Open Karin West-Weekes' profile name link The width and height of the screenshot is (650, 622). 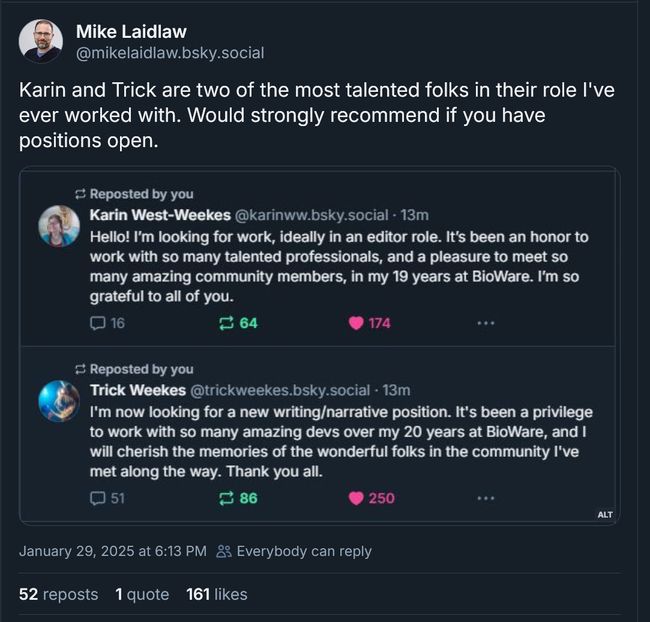pyautogui.click(x=158, y=214)
